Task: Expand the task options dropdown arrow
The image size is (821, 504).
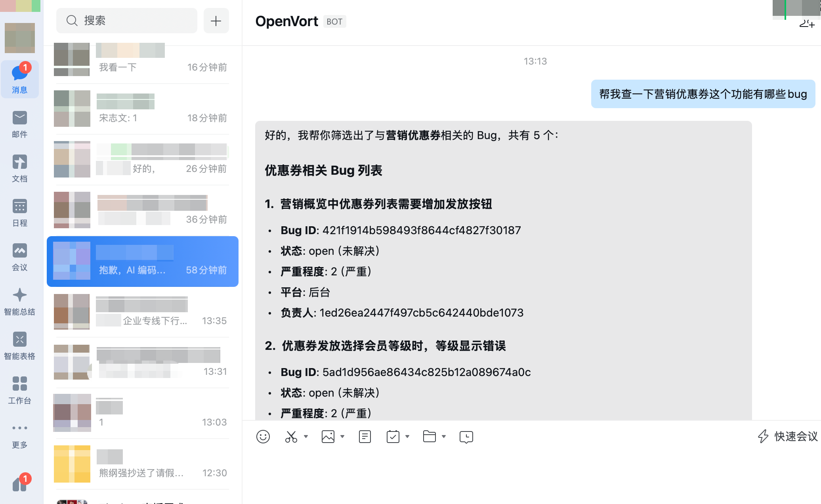Action: (x=407, y=437)
